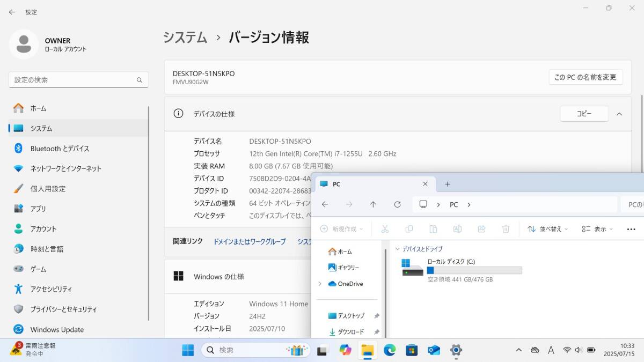The width and height of the screenshot is (644, 362).
Task: Click PC in the Explorer address bar
Action: click(454, 205)
